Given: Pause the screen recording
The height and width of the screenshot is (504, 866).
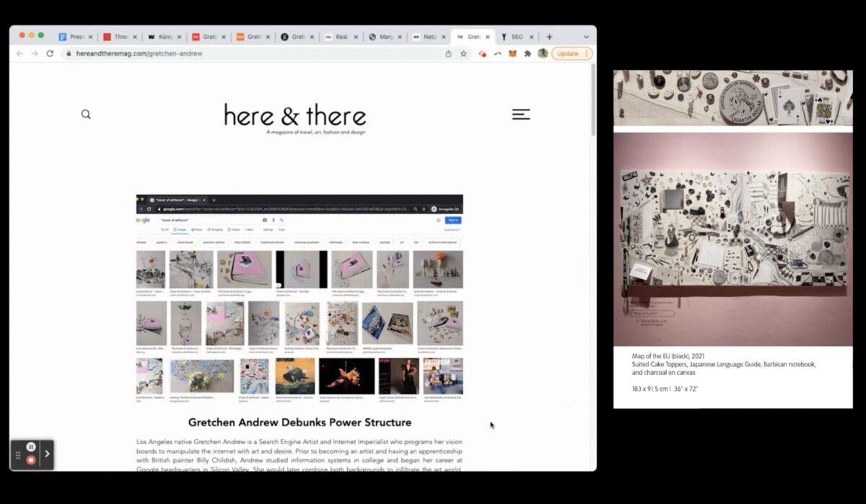Looking at the screenshot, I should pos(31,447).
